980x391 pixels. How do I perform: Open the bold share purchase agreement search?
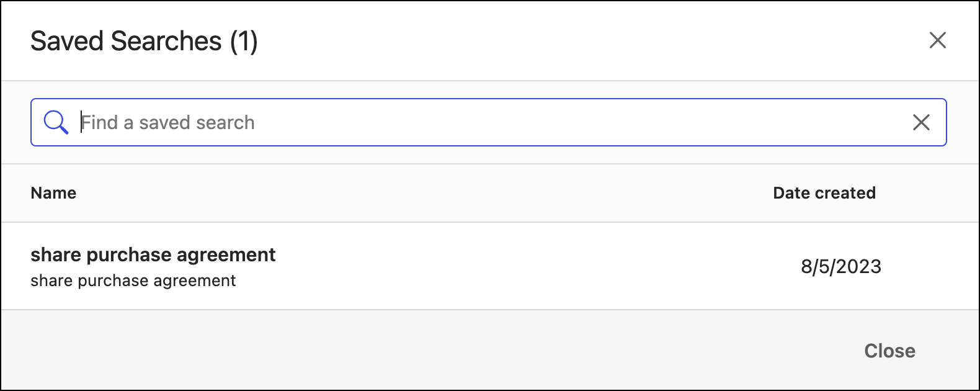coord(153,254)
